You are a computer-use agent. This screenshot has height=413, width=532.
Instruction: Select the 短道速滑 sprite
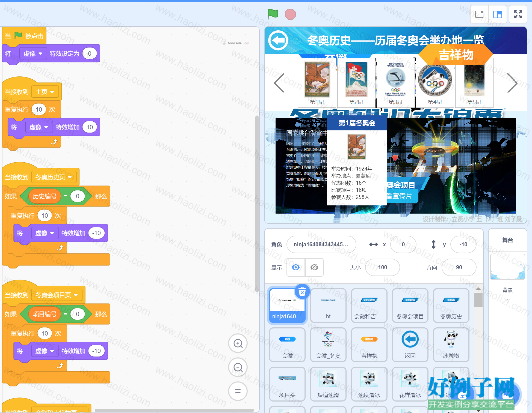328,384
